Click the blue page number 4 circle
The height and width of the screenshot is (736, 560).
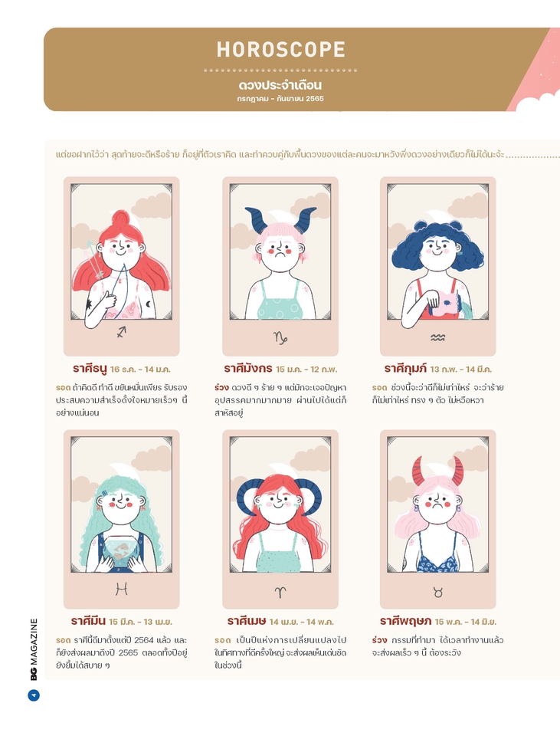(x=33, y=695)
